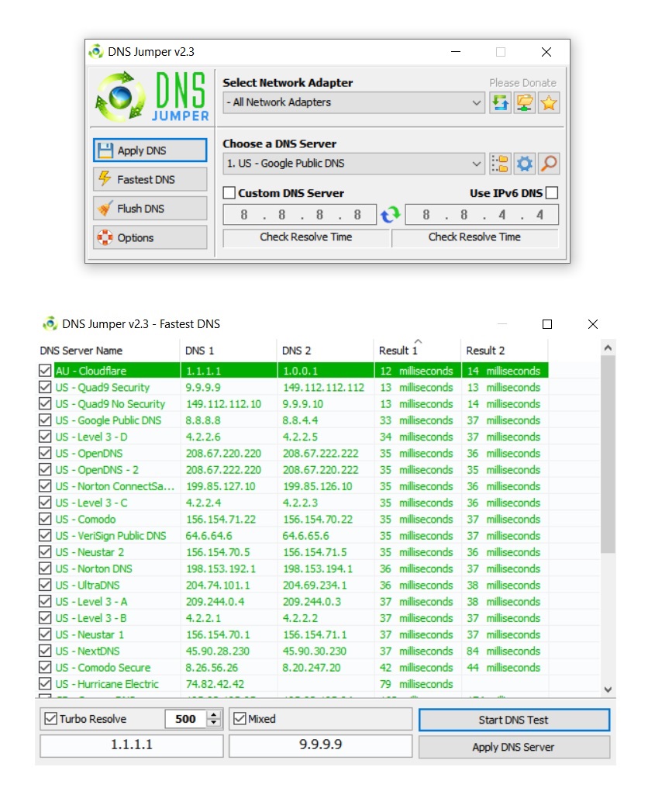Toggle the Mixed checkbox
655x812 pixels.
coord(240,719)
